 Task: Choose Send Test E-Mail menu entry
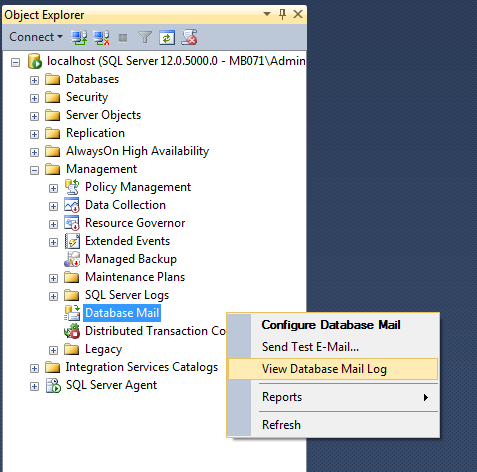coord(310,347)
